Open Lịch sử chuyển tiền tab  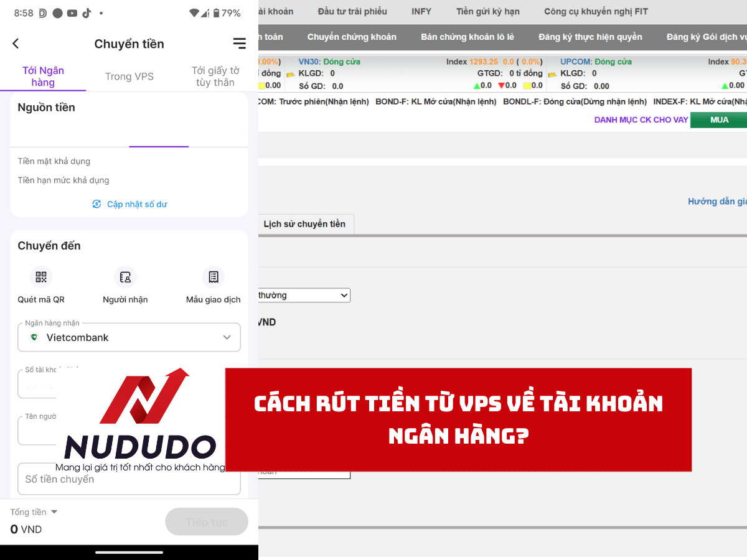[304, 224]
